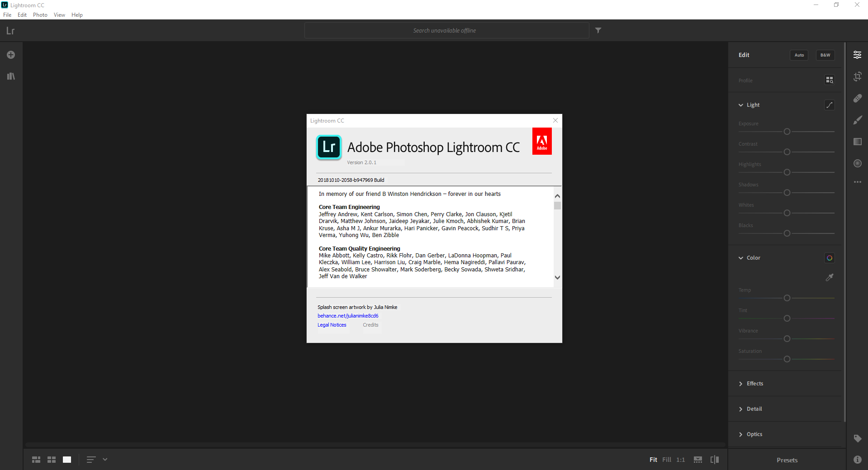Open the Presets panel button

[x=787, y=460]
